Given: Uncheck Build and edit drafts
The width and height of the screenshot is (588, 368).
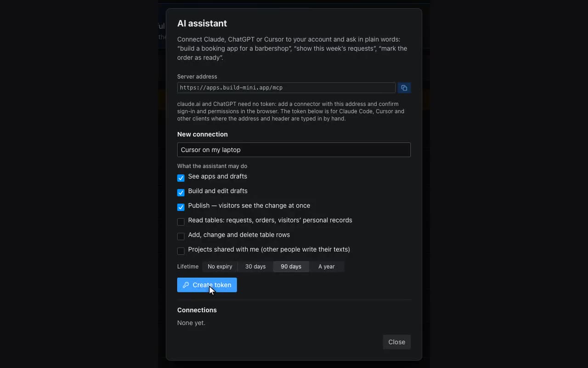Looking at the screenshot, I should click(x=181, y=192).
